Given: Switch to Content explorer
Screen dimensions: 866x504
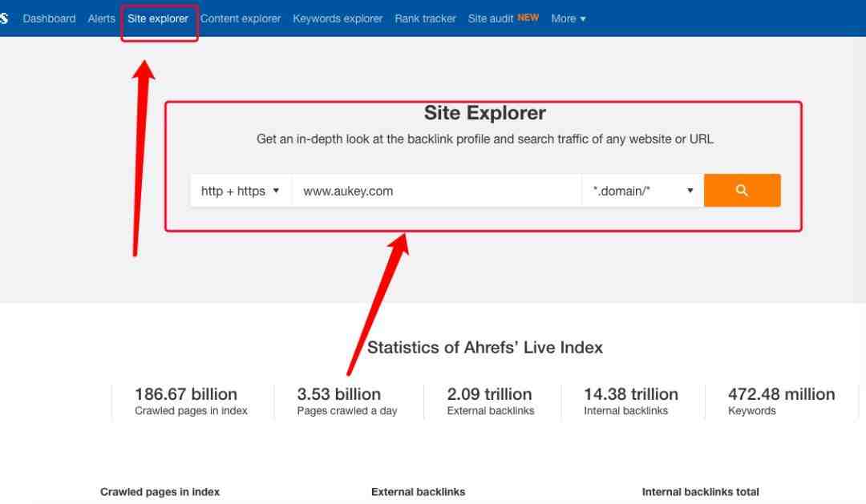Looking at the screenshot, I should [x=241, y=18].
